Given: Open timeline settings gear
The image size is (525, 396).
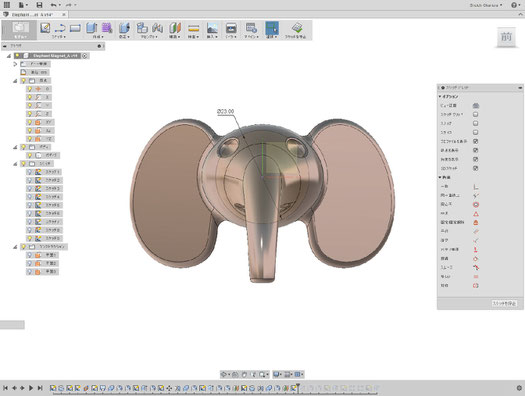Looking at the screenshot, I should (519, 388).
